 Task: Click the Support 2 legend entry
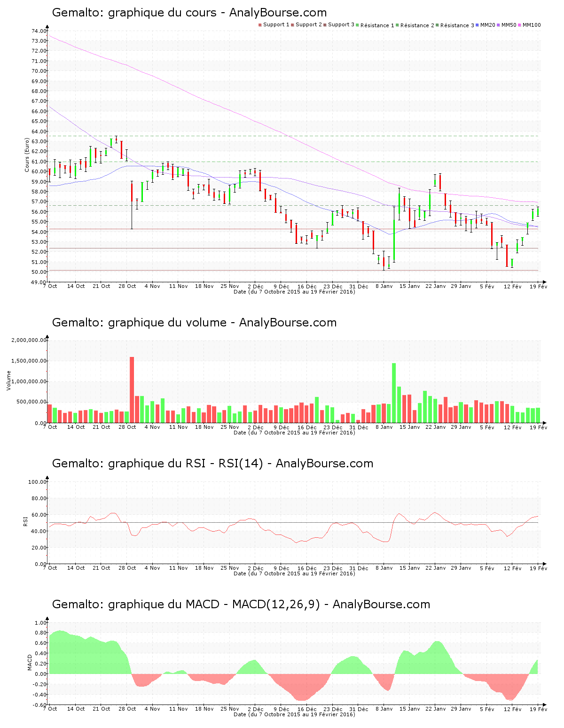click(307, 25)
